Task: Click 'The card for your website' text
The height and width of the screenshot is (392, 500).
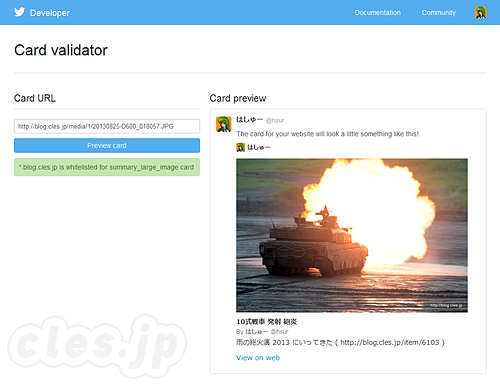Action: (327, 134)
